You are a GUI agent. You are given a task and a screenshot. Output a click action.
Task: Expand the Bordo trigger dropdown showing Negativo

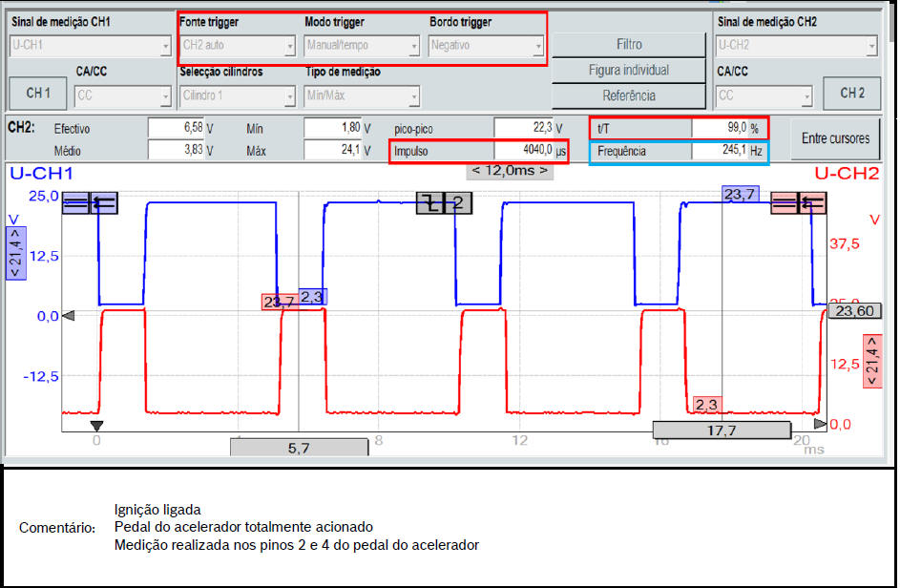[x=486, y=45]
